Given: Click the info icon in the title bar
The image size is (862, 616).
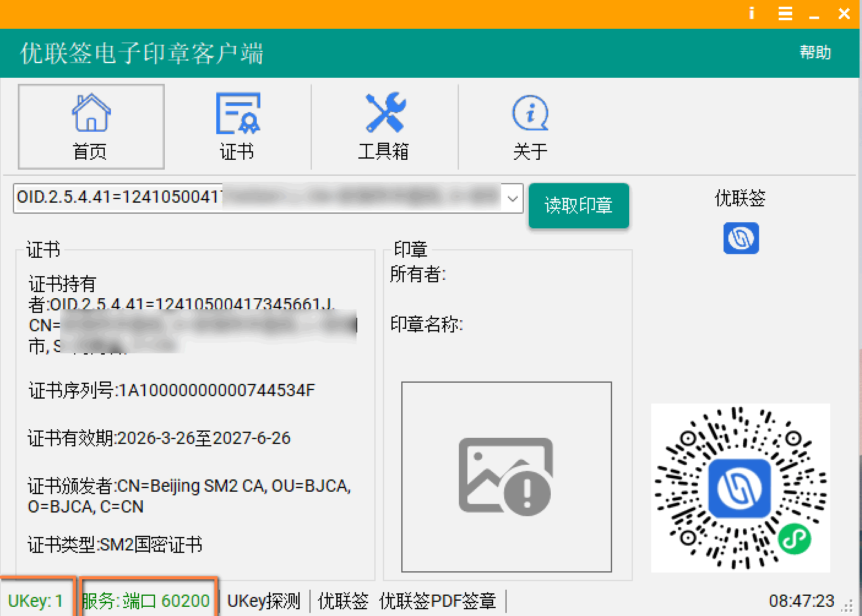Looking at the screenshot, I should [x=751, y=13].
